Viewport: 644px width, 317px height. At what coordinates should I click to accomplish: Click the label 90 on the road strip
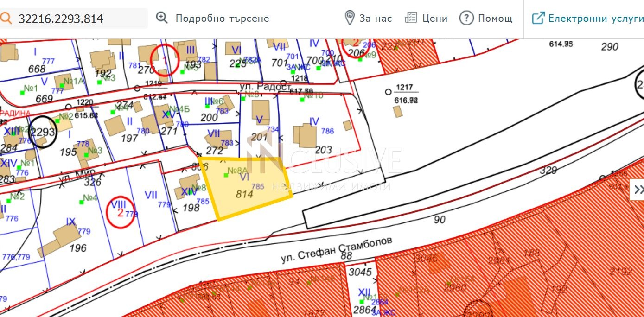(440, 219)
